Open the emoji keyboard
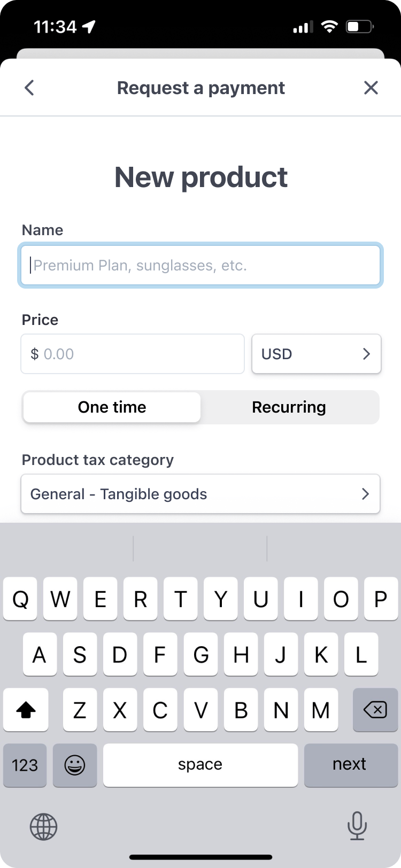The image size is (401, 868). click(x=75, y=765)
